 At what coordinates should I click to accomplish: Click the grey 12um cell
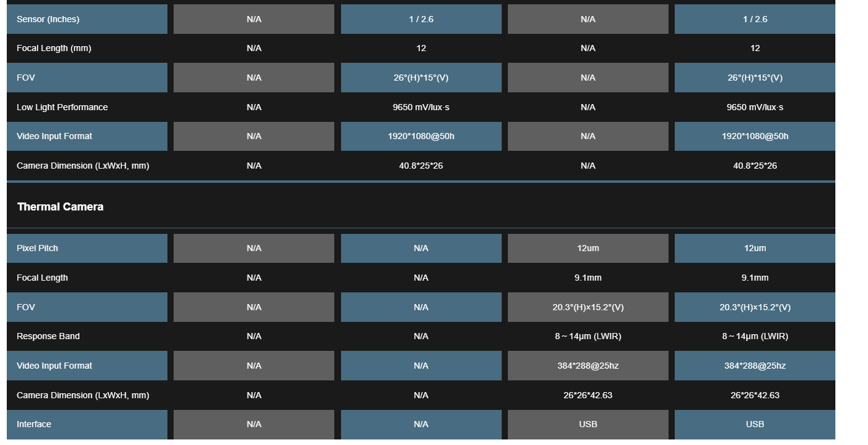[x=588, y=248]
